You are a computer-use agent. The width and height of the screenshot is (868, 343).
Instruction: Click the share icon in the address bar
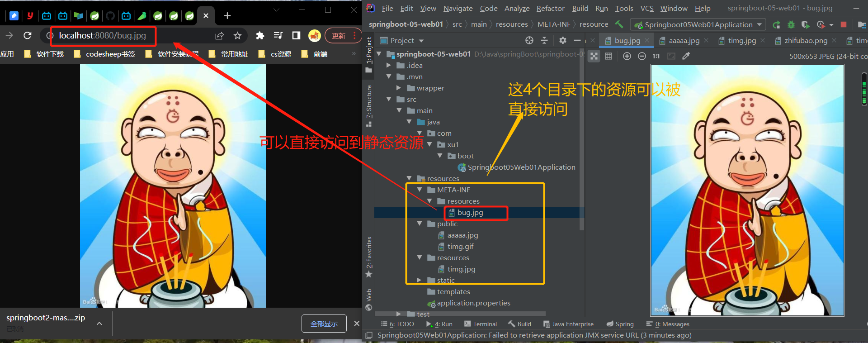[220, 35]
